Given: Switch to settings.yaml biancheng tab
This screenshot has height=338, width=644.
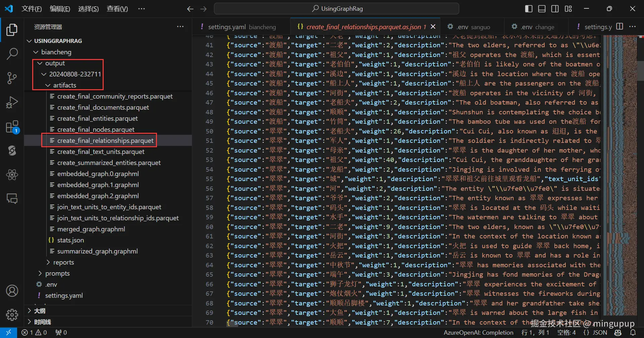Looking at the screenshot, I should point(241,27).
